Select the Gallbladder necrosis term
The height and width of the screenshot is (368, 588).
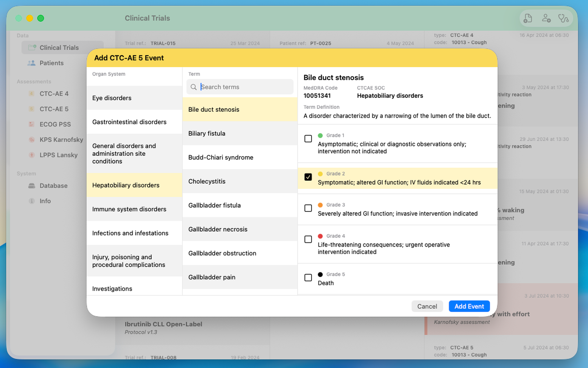click(240, 229)
